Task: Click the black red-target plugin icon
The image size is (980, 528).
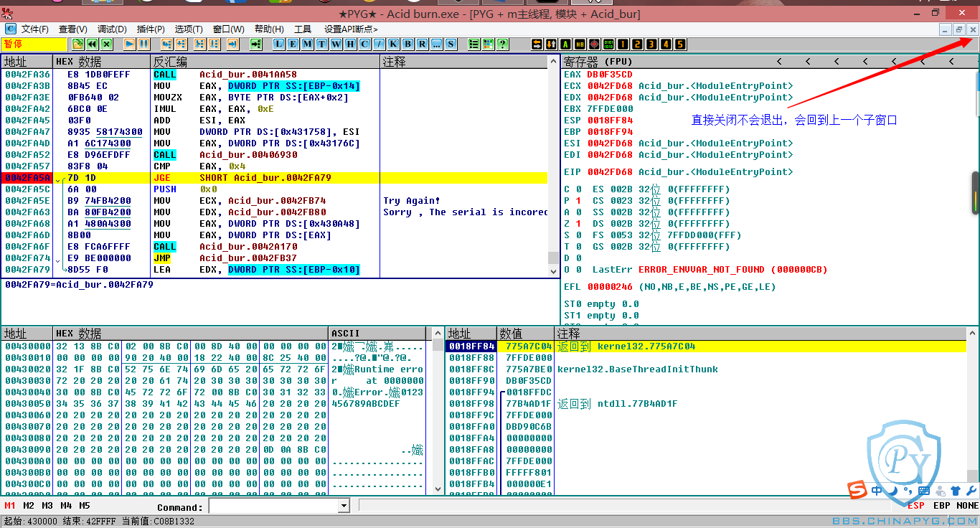Action: [594, 44]
